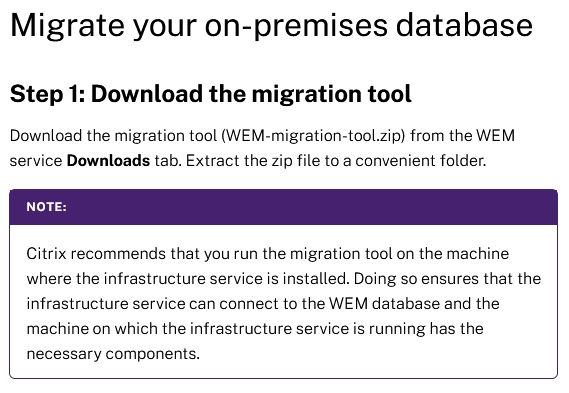Click the 'Migrate your on-premises database' title
Viewport: 569px width, 393px height.
pos(271,26)
